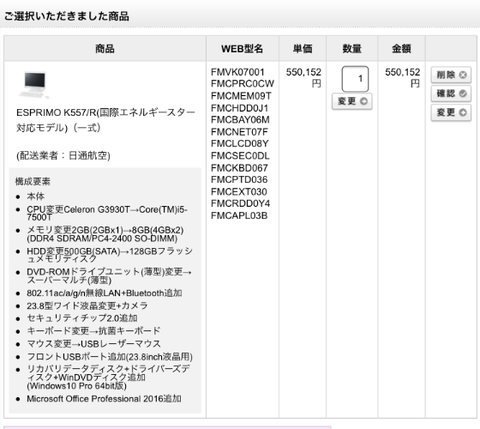Select model code FMCRDD0Y4

click(x=240, y=203)
